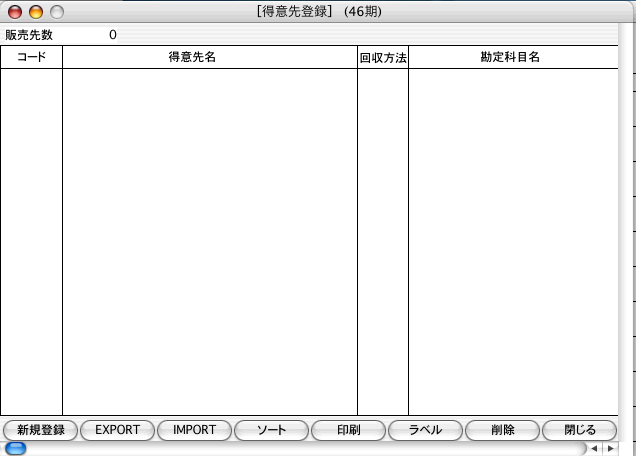Click the 販売先数 count value

(112, 35)
